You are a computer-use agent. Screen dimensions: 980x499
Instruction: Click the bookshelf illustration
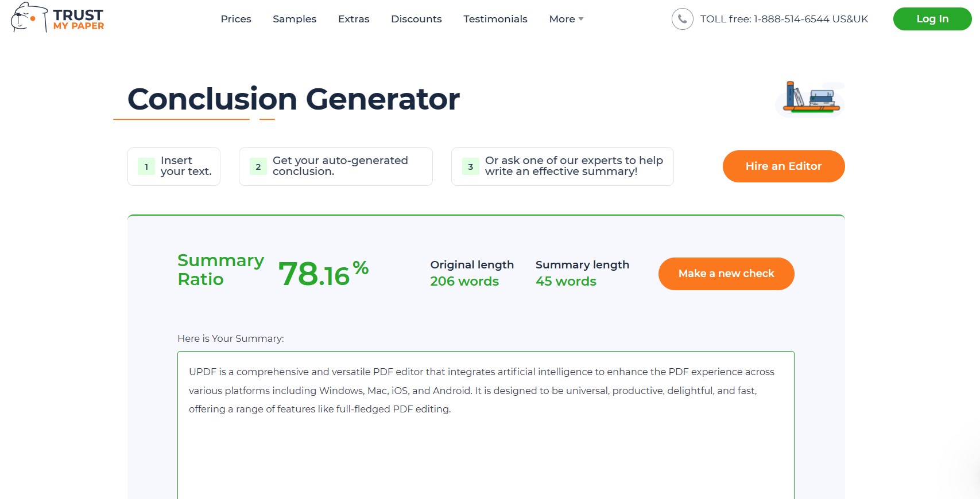pyautogui.click(x=809, y=99)
